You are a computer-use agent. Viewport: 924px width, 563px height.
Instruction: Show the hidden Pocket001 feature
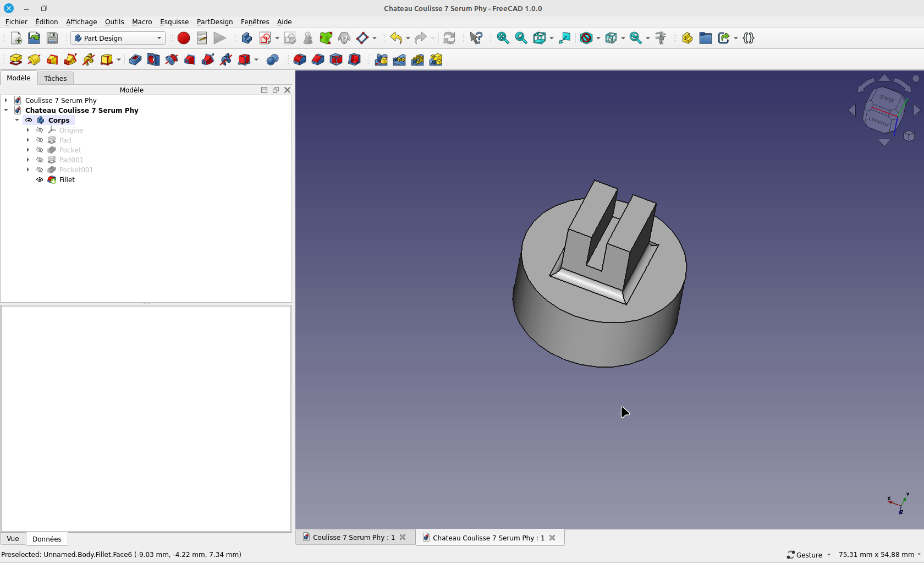40,170
